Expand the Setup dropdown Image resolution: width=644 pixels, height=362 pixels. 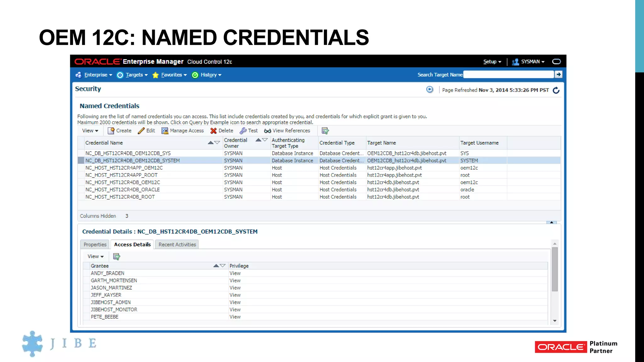click(x=492, y=62)
